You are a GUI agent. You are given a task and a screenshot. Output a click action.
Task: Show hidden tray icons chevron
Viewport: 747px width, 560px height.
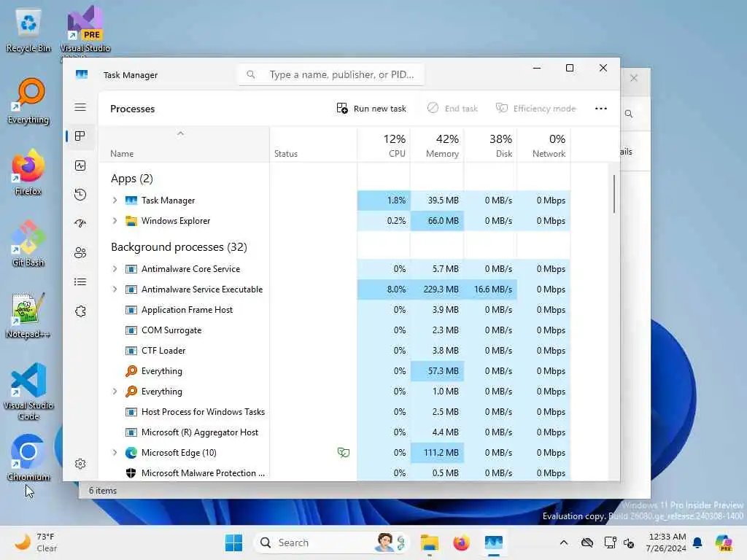coord(564,542)
